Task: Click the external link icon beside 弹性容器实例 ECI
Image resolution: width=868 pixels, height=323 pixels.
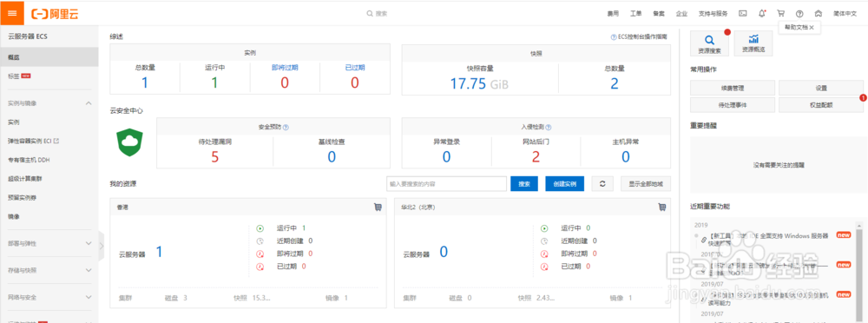Action: [56, 141]
